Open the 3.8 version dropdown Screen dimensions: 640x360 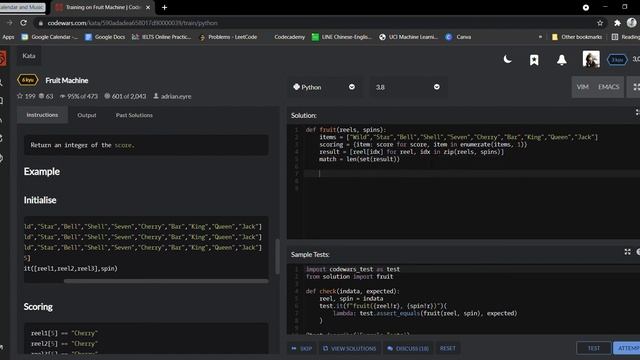(408, 87)
